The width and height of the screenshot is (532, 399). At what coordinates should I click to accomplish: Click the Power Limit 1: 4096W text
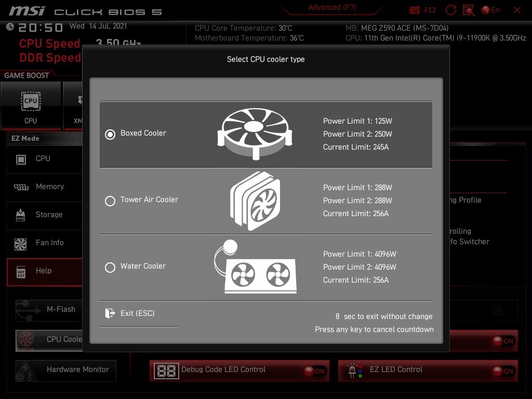click(360, 254)
